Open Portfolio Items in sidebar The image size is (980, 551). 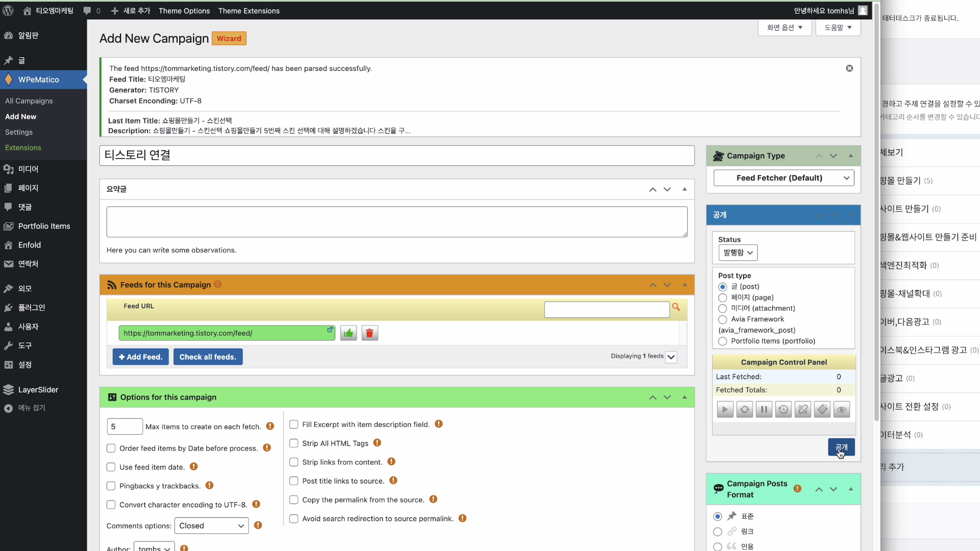click(x=43, y=226)
